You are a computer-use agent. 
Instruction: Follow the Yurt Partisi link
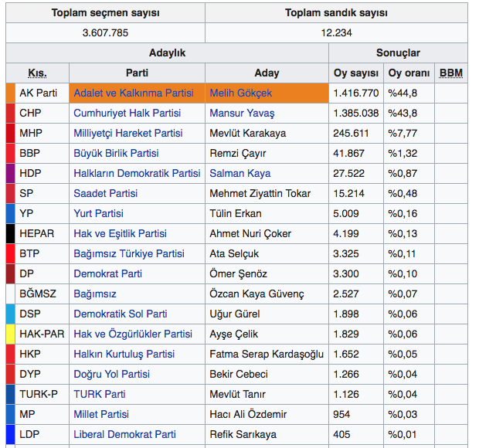tap(98, 213)
